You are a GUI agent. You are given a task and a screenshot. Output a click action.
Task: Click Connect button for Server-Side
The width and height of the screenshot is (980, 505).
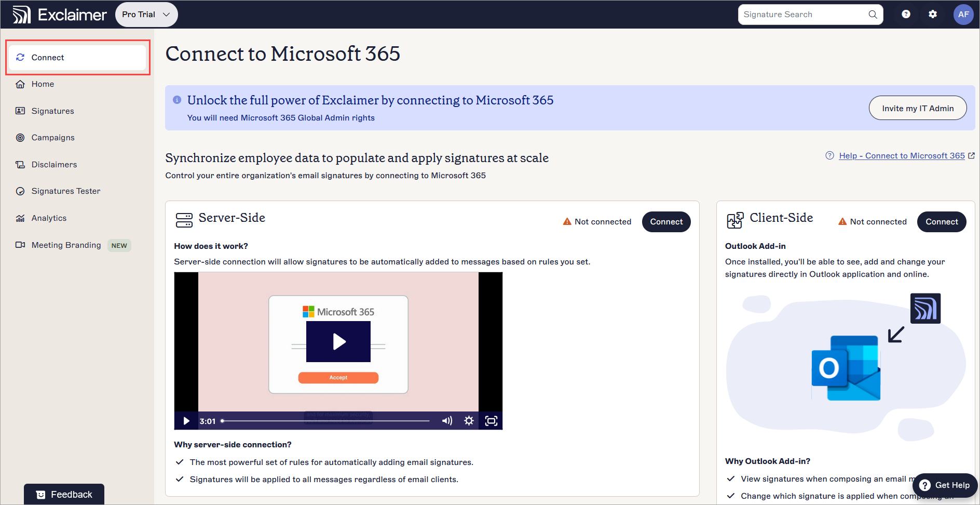[666, 222]
